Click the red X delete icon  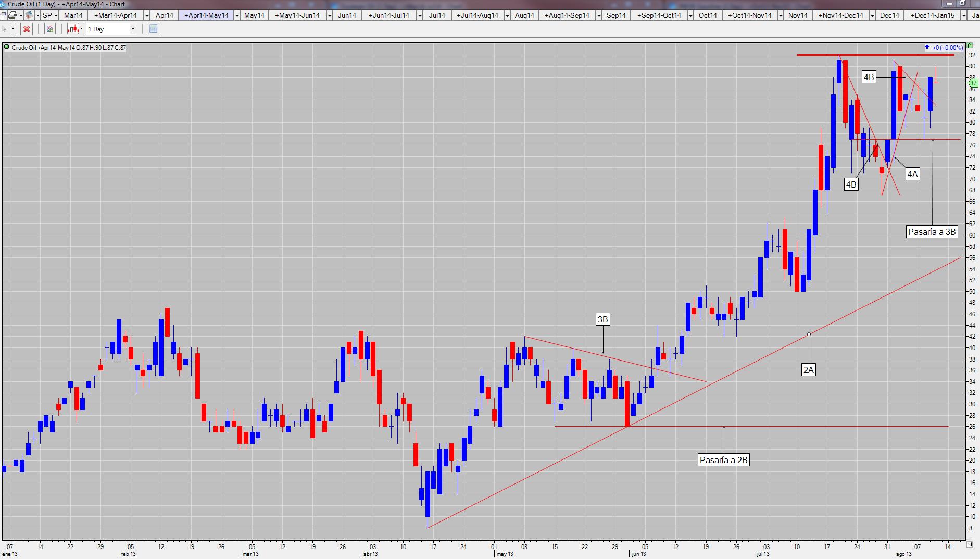coord(27,29)
